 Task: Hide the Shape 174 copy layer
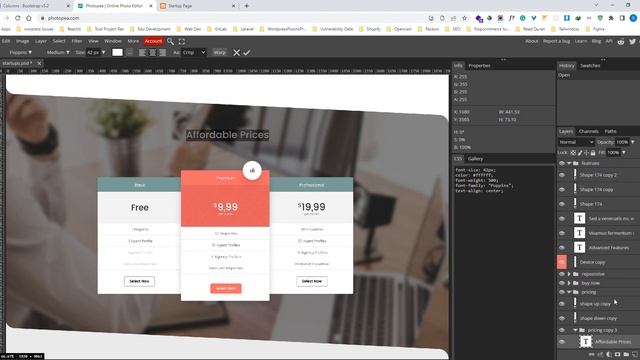(x=562, y=190)
